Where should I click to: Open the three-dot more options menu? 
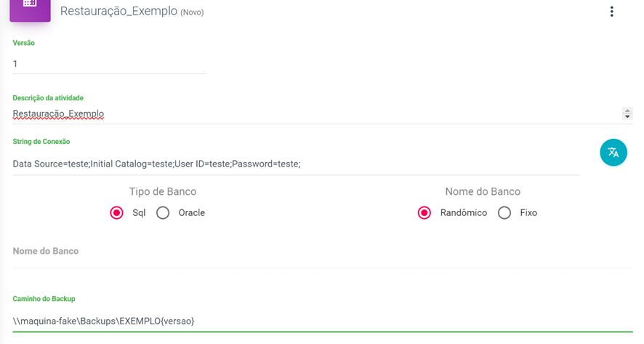coord(612,11)
